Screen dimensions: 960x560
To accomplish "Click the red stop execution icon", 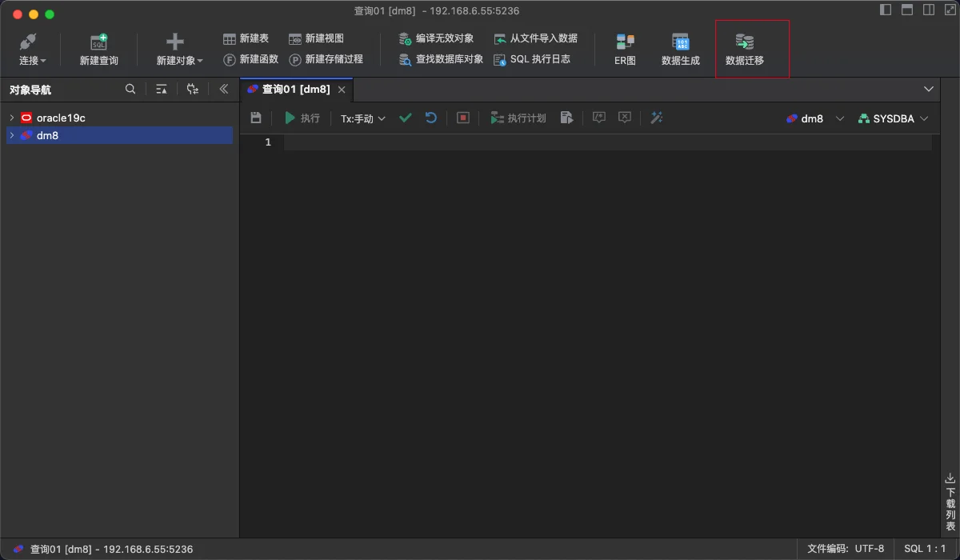I will point(462,118).
